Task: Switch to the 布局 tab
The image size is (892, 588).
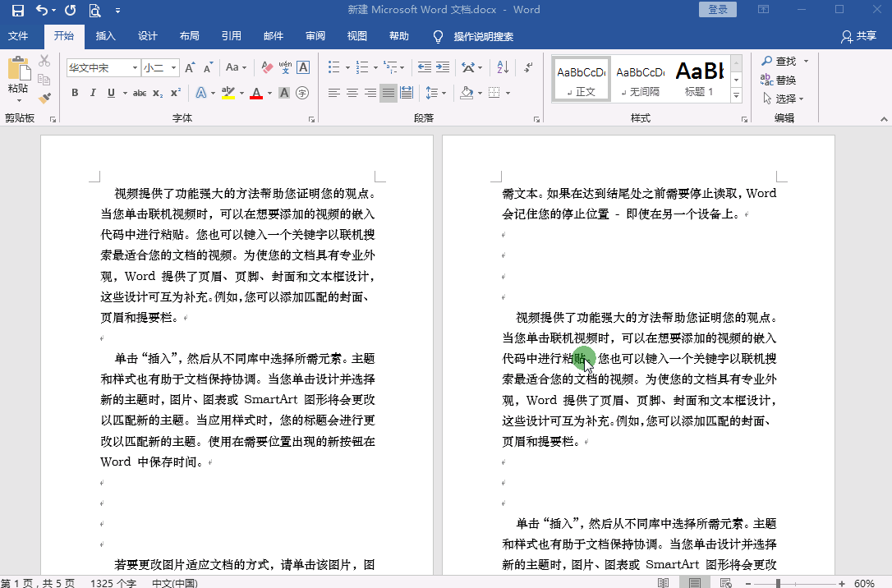Action: tap(190, 36)
